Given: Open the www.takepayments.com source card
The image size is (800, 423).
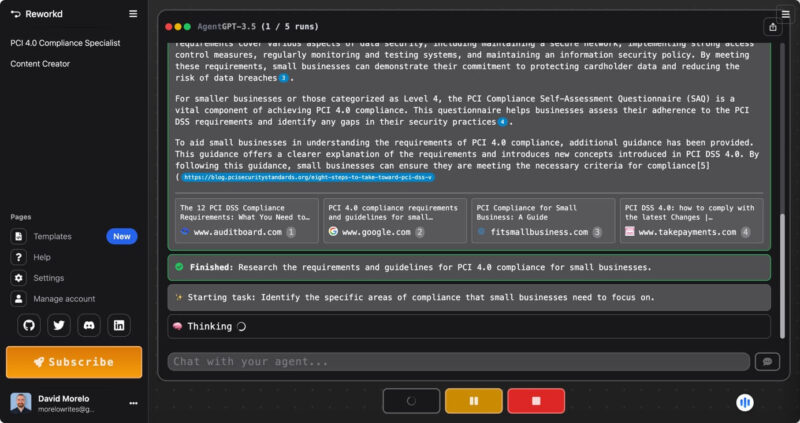Looking at the screenshot, I should [691, 220].
